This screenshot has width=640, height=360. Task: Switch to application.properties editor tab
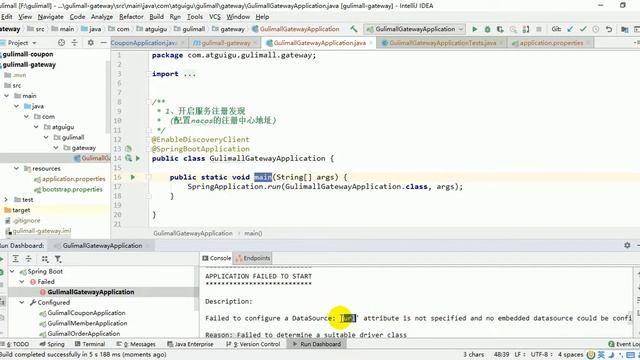click(x=551, y=42)
